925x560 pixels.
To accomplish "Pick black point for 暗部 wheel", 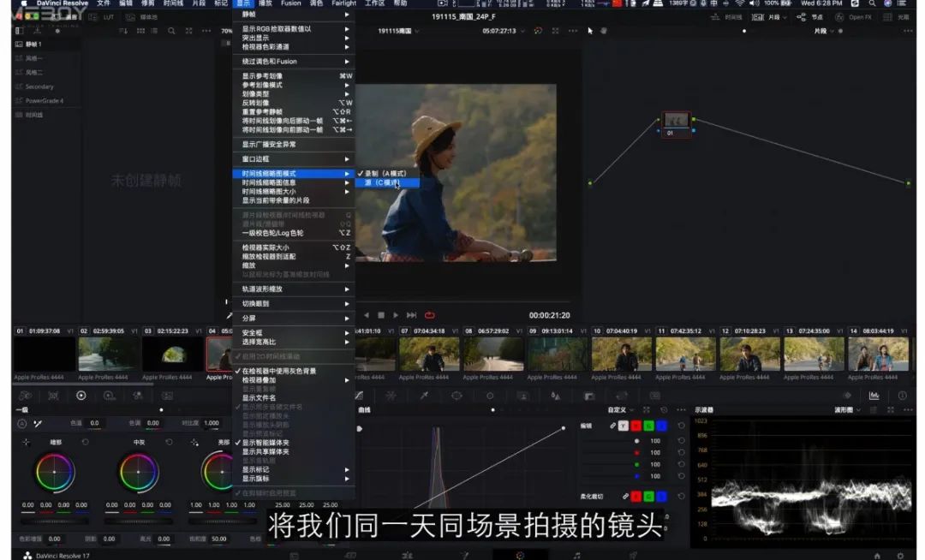I will pyautogui.click(x=26, y=442).
